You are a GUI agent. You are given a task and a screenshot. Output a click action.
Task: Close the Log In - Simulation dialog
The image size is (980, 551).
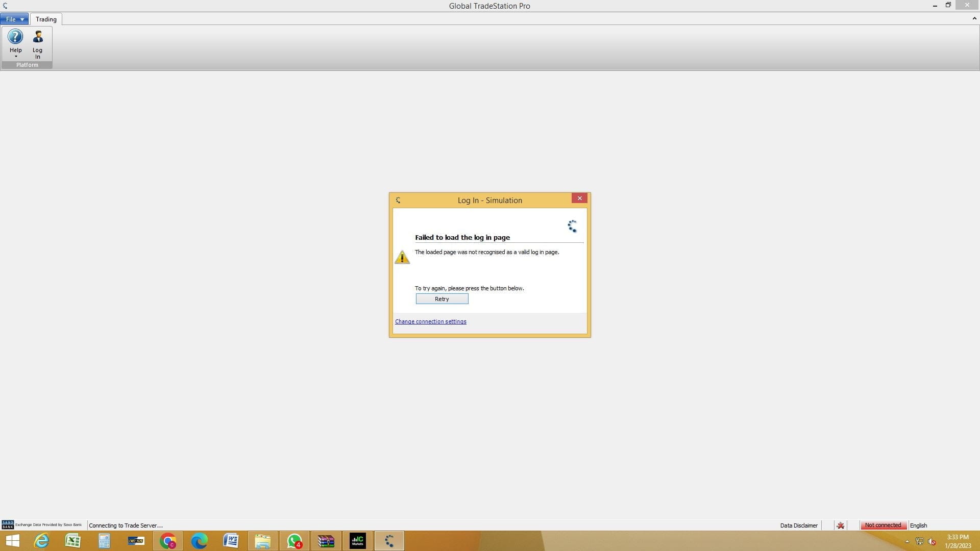[x=579, y=198]
